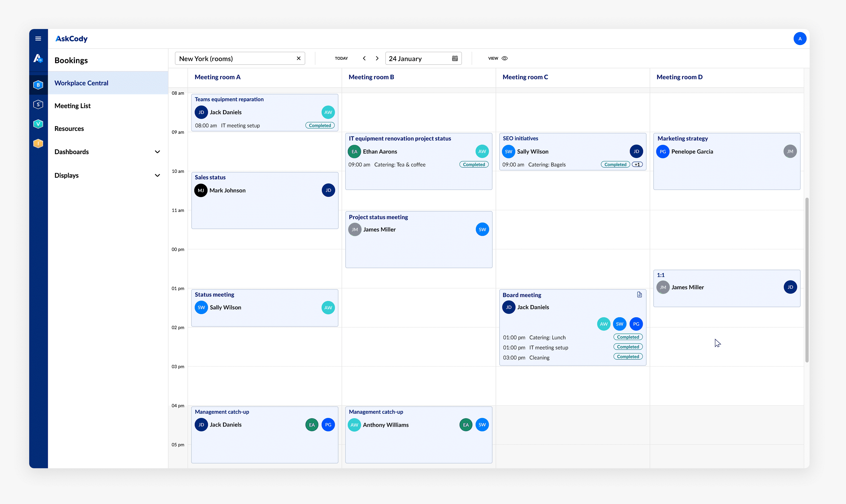Click the Meeting room B header
The height and width of the screenshot is (504, 846).
(x=371, y=77)
